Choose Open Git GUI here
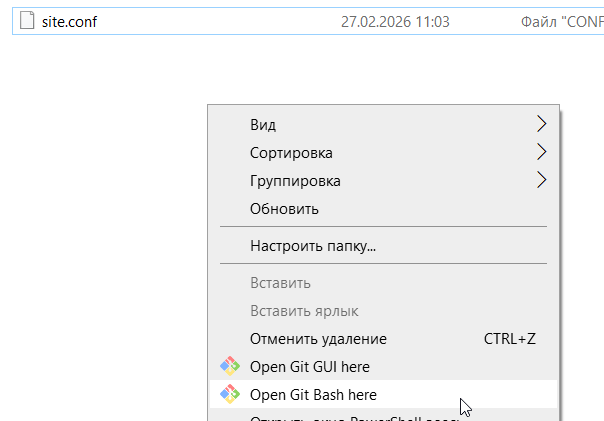 tap(383, 367)
